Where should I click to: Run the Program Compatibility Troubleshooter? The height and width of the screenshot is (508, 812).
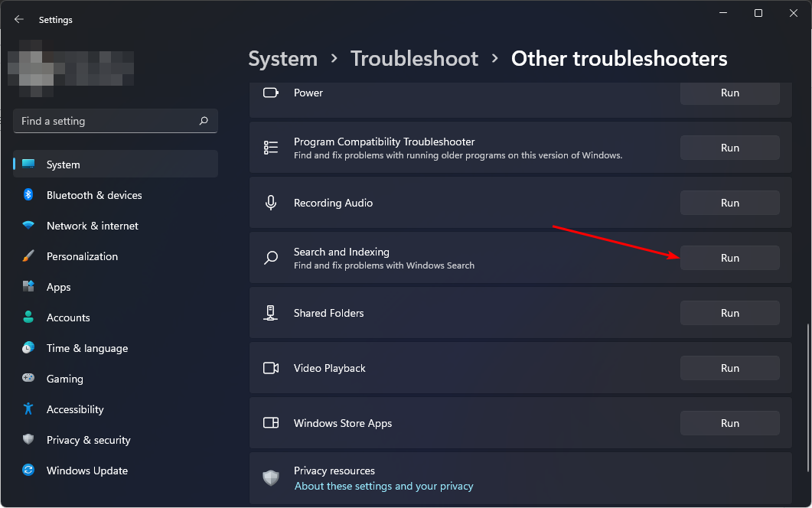coord(729,148)
